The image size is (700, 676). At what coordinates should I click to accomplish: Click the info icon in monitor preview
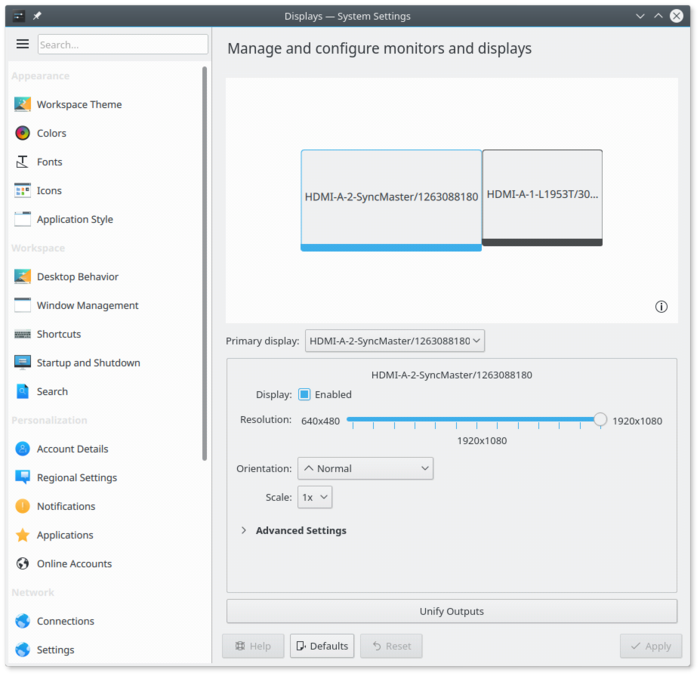click(661, 307)
